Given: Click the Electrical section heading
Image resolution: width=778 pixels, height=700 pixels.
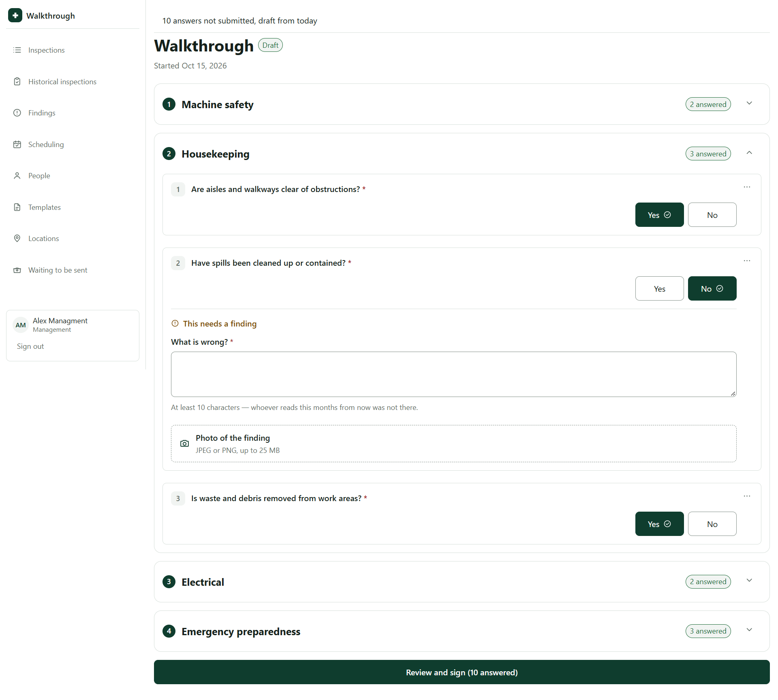Looking at the screenshot, I should (x=203, y=582).
